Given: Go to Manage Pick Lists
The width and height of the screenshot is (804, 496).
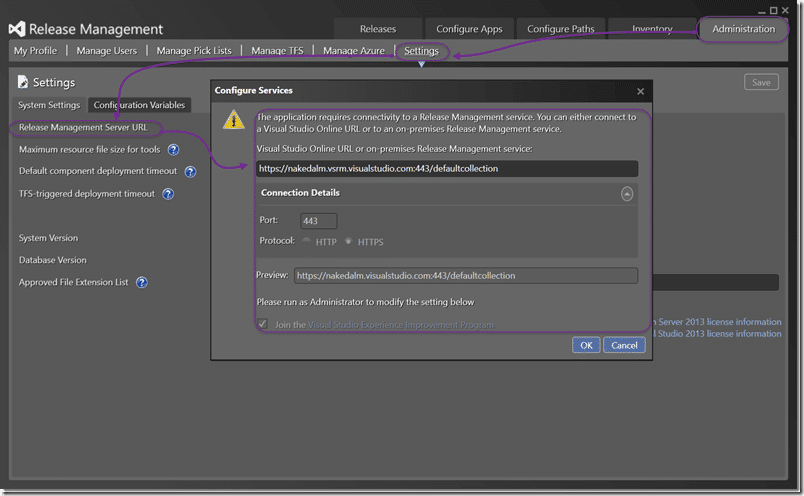Looking at the screenshot, I should 194,51.
